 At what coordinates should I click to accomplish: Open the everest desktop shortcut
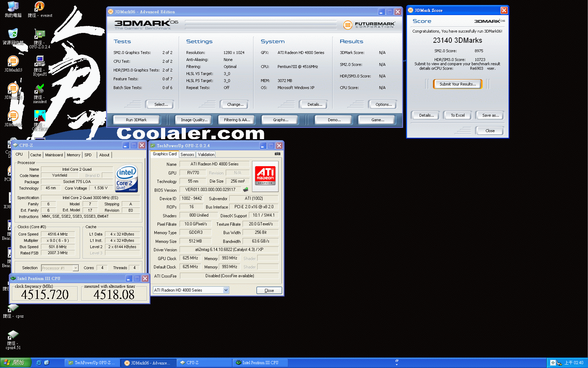[x=40, y=7]
